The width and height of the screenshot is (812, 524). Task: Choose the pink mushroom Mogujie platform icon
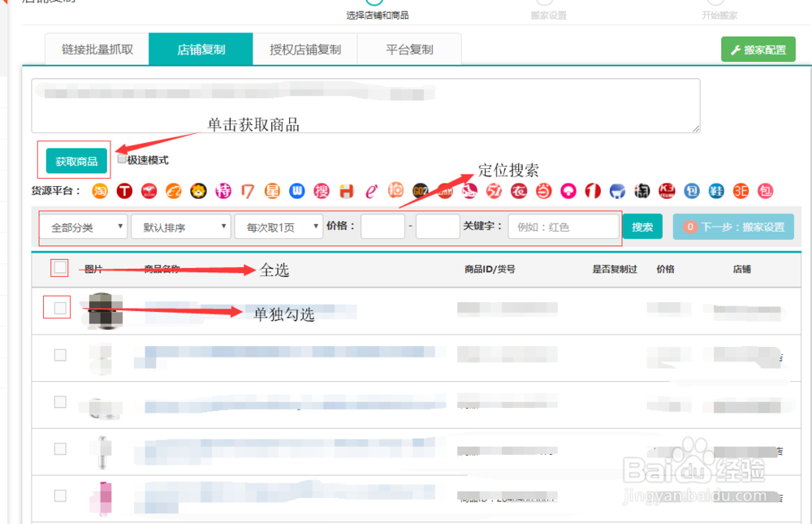click(568, 191)
